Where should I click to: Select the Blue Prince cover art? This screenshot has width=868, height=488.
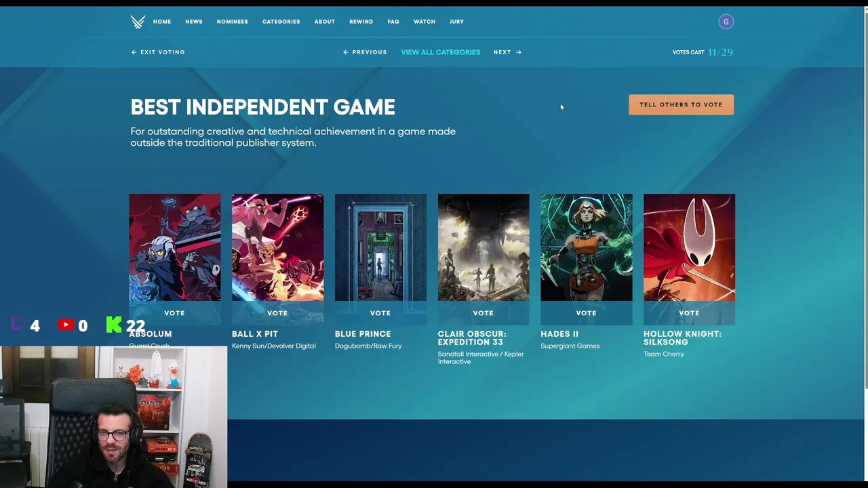coord(380,247)
